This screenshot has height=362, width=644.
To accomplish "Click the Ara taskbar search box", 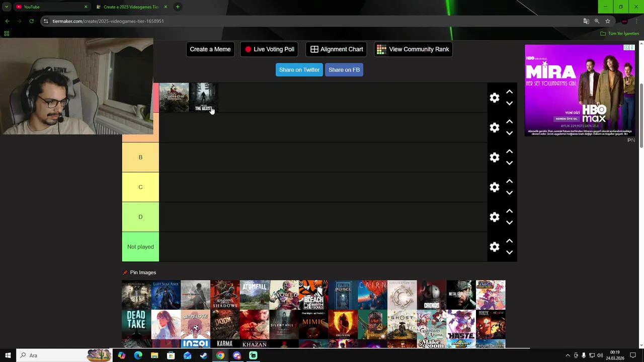I will 64,355.
